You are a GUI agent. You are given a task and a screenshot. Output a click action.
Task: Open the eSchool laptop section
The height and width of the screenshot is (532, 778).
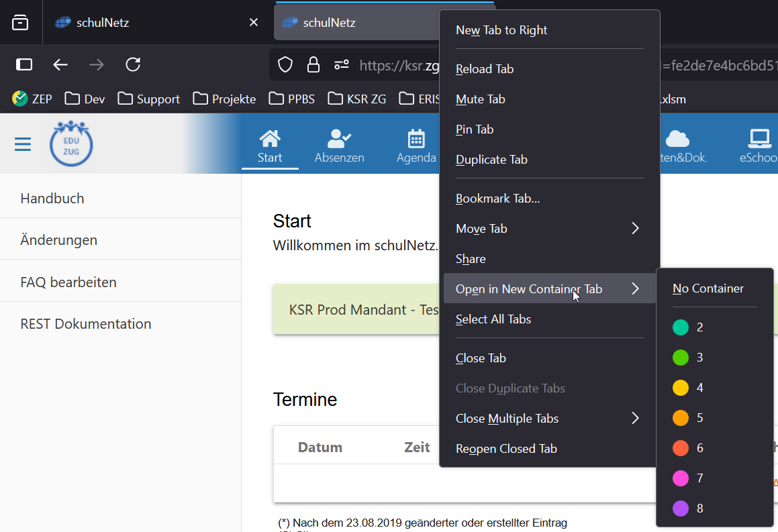click(x=759, y=146)
